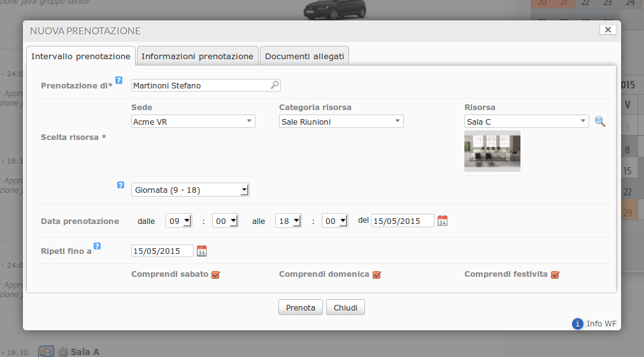Click the Info WF icon

click(578, 324)
